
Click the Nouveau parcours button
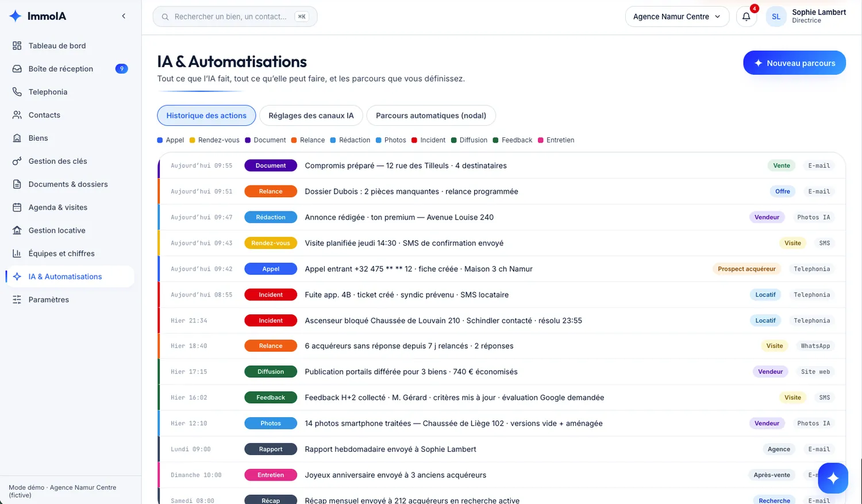coord(794,63)
